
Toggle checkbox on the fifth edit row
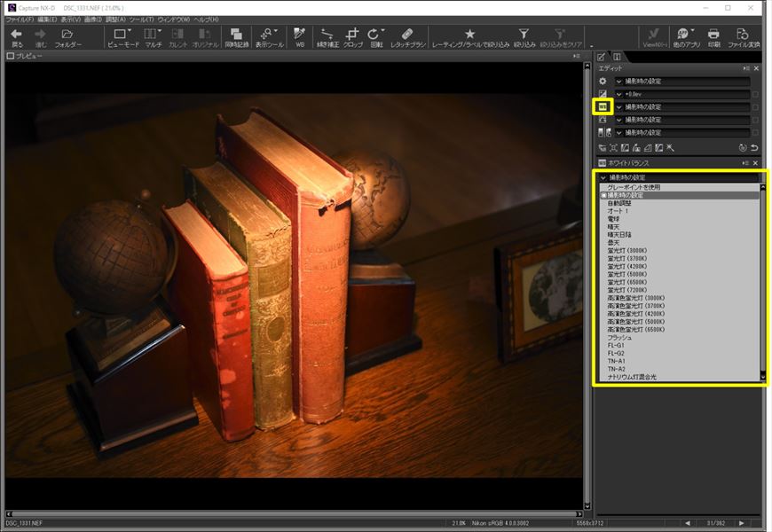(x=755, y=132)
